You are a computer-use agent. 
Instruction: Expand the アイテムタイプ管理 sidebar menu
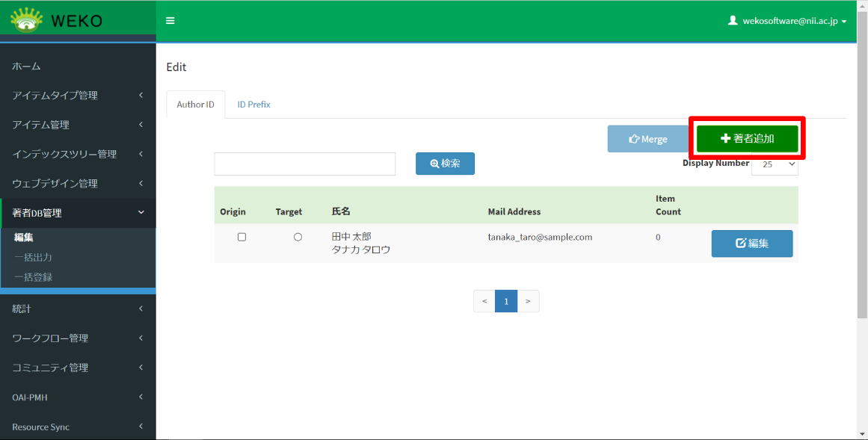click(78, 96)
